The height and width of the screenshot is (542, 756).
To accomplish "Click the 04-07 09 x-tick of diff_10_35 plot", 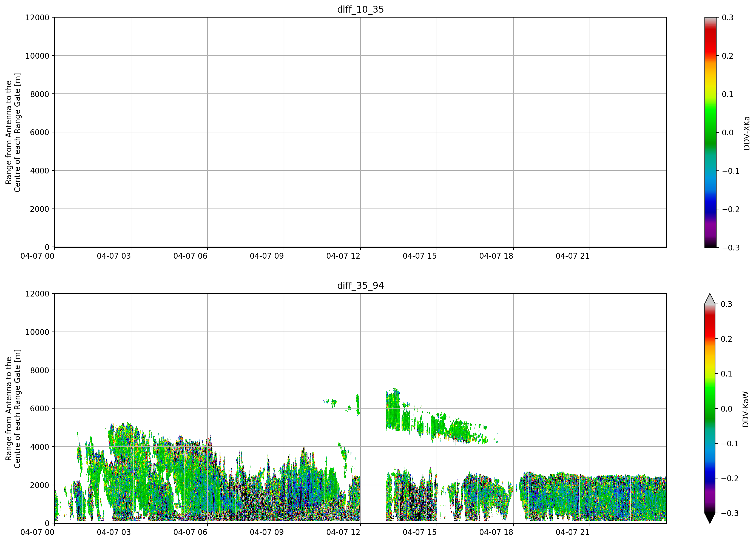I will point(267,256).
